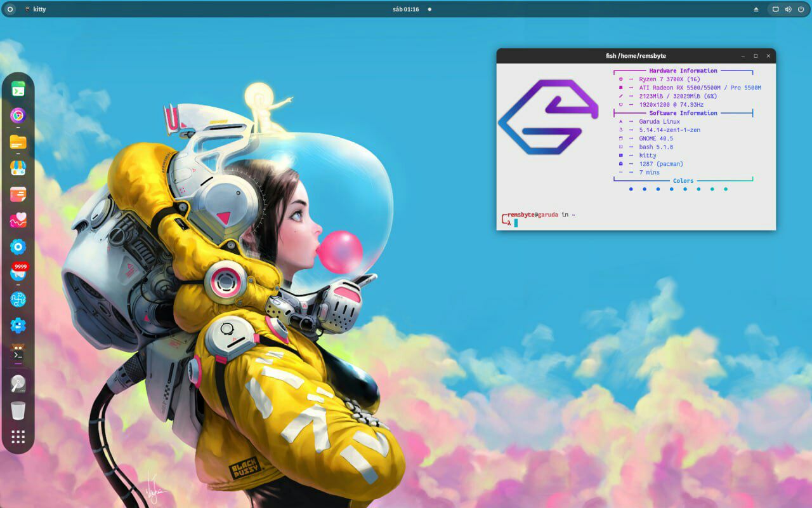Click the Software Information heading

coord(683,113)
